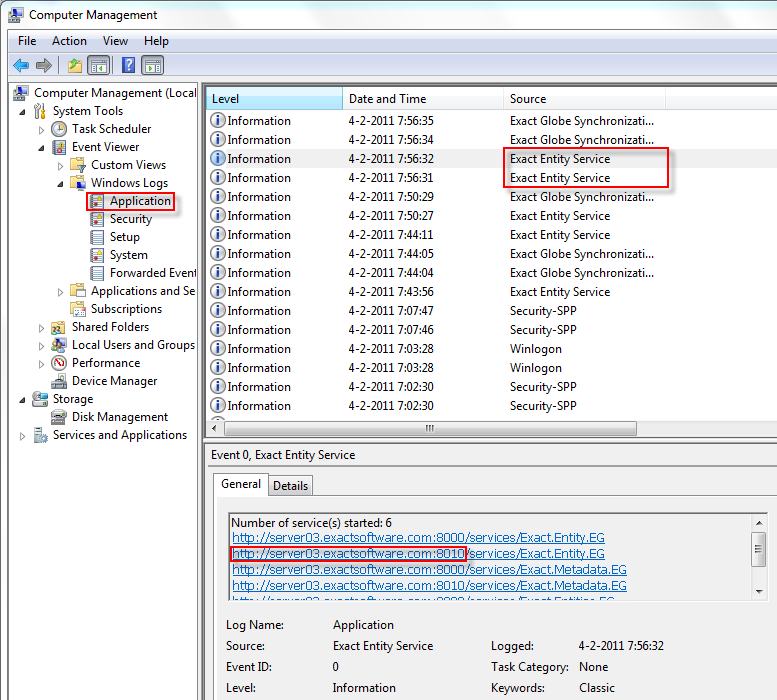Image resolution: width=777 pixels, height=700 pixels.
Task: Open the File menu
Action: click(x=27, y=41)
